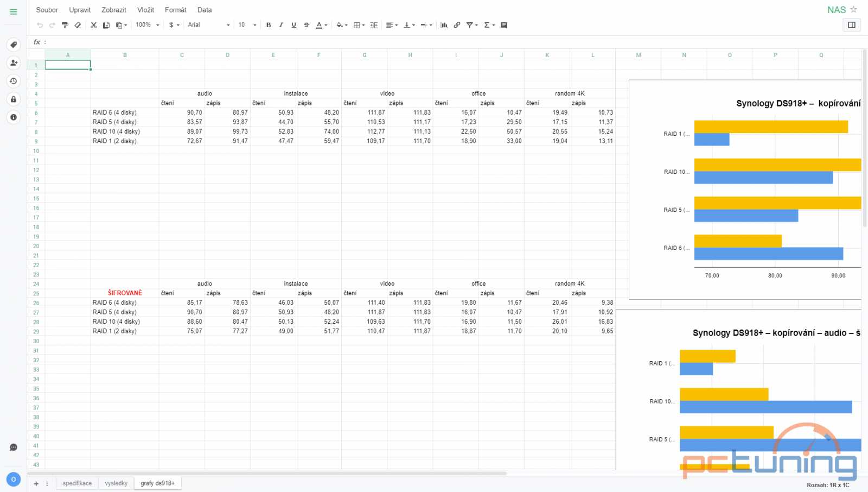The height and width of the screenshot is (492, 868).
Task: Show document info in the sidebar
Action: (14, 117)
